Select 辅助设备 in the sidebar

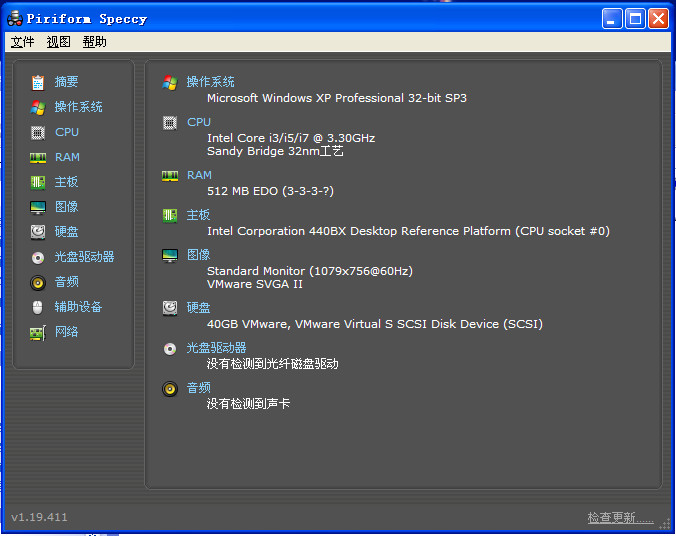[x=78, y=307]
